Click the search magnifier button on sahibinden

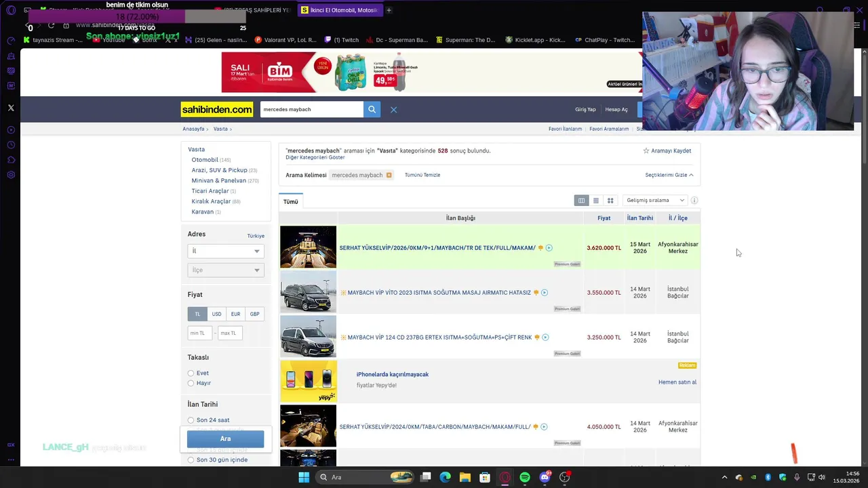click(x=372, y=109)
